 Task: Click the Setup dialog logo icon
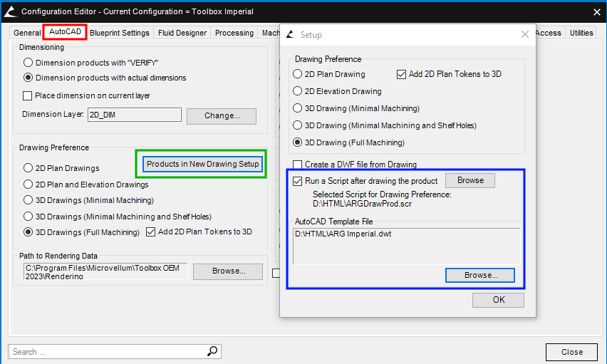(290, 34)
